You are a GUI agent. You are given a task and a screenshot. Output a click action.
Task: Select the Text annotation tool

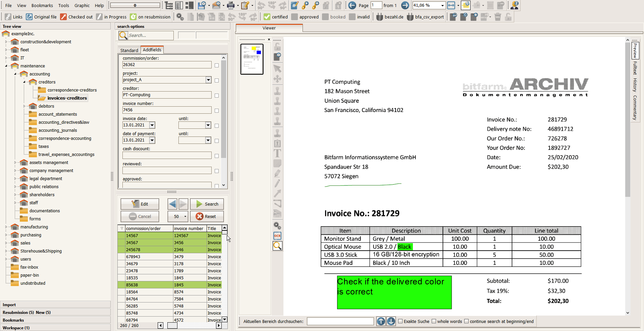pos(277,153)
